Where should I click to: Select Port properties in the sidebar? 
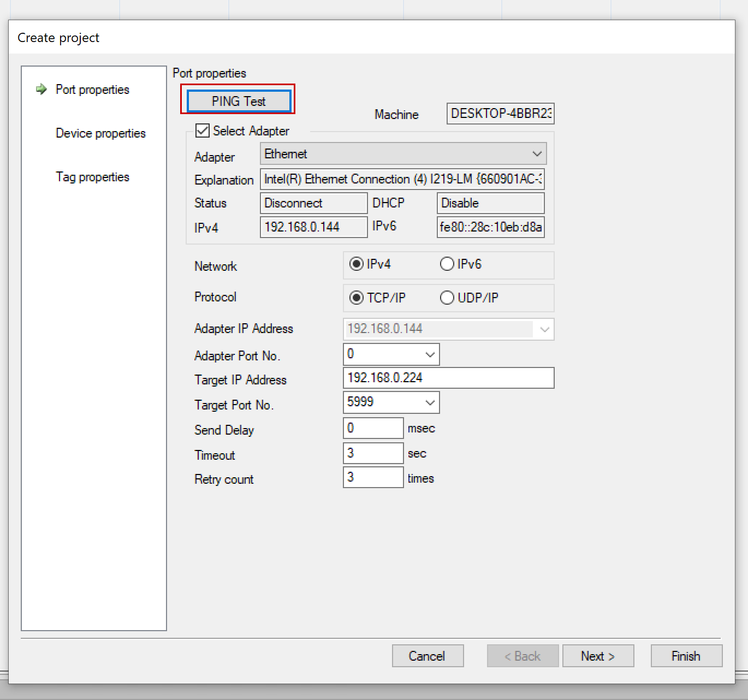[92, 90]
